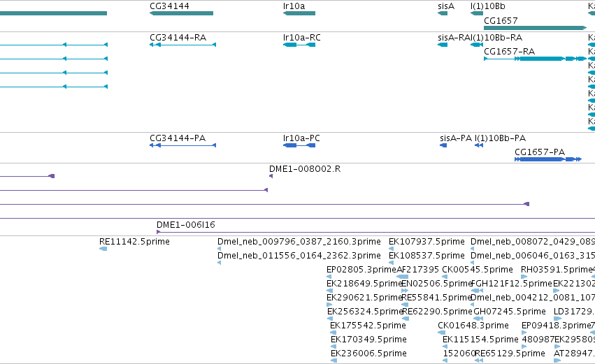Select the 152060 sequence label

pos(459,354)
